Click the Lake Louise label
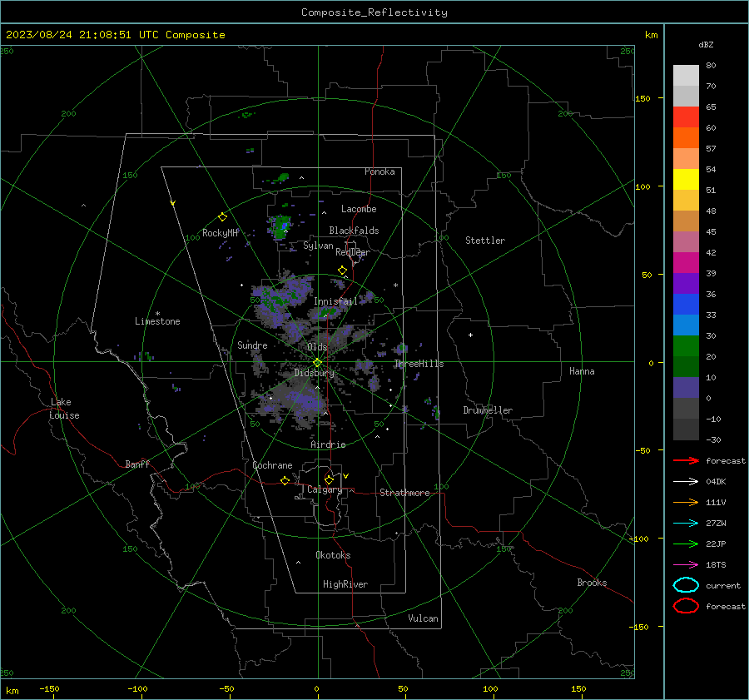Image resolution: width=749 pixels, height=700 pixels. pyautogui.click(x=64, y=409)
